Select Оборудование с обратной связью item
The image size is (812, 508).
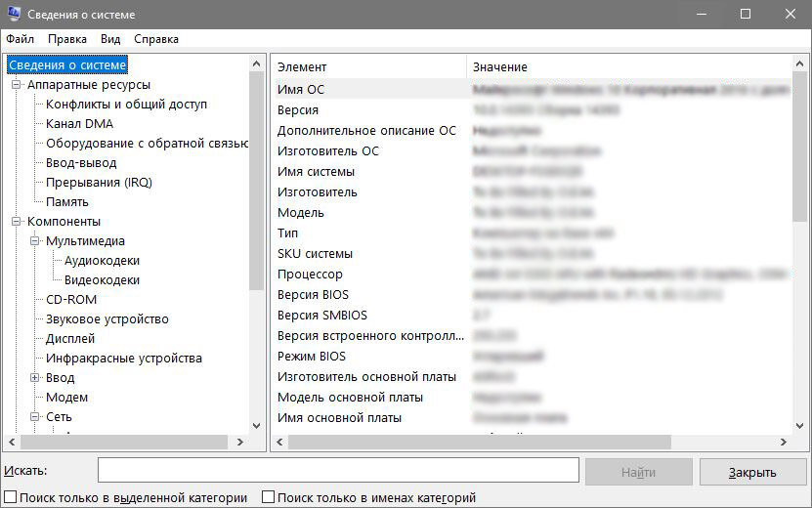pos(148,144)
